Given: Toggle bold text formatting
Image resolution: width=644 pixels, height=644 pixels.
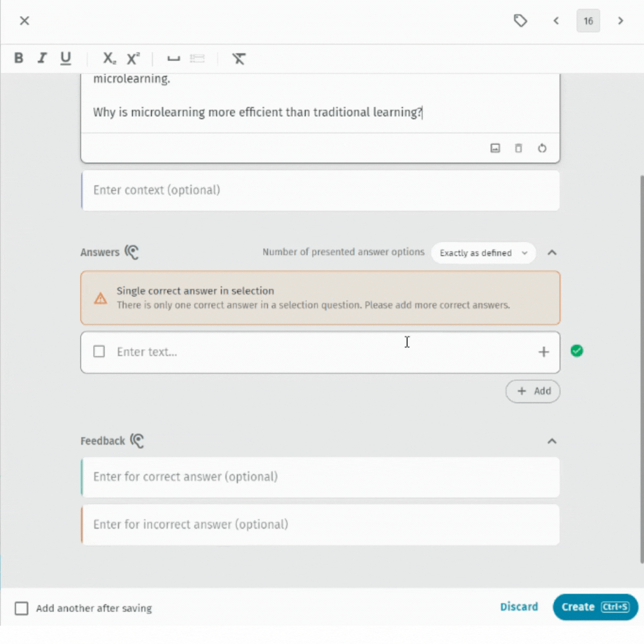Looking at the screenshot, I should [x=19, y=58].
